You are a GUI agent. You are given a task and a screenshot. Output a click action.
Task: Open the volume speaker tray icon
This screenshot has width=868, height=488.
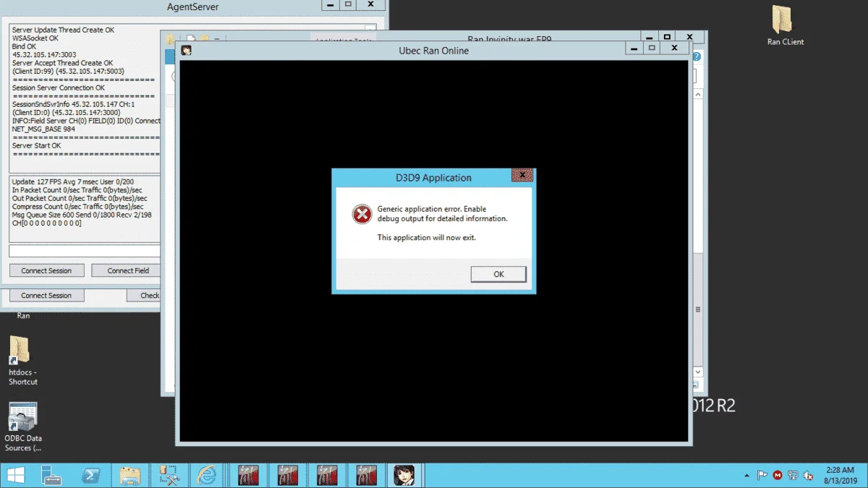click(808, 476)
